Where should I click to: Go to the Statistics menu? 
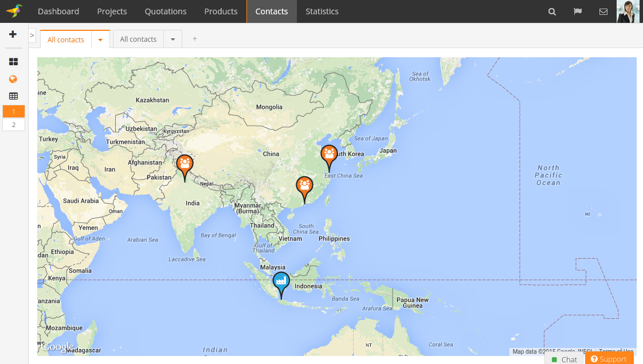click(321, 11)
